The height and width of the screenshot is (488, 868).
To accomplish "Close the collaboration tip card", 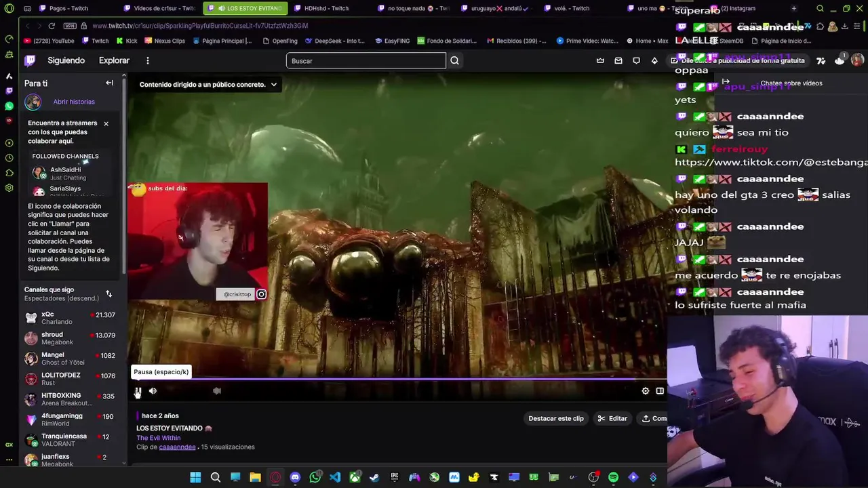I will 106,123.
